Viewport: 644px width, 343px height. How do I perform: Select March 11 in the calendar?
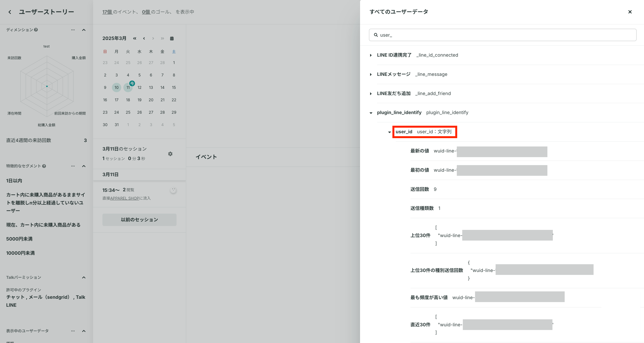128,87
